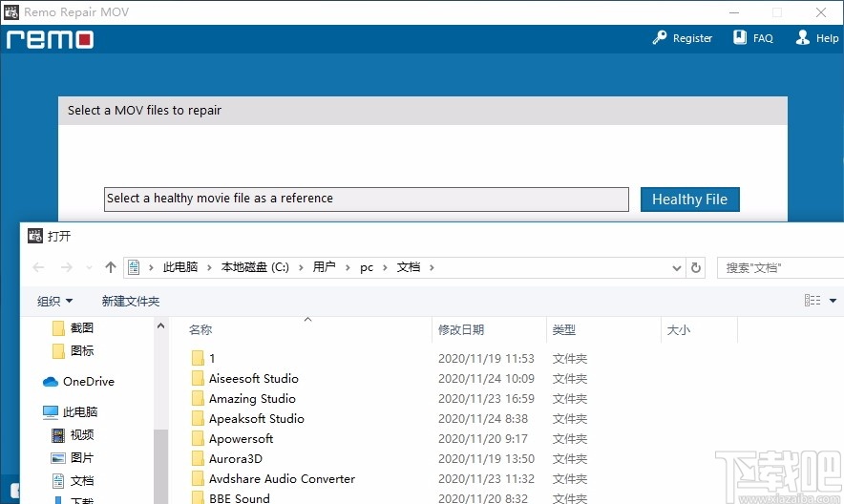
Task: Change view layout icon
Action: point(812,300)
